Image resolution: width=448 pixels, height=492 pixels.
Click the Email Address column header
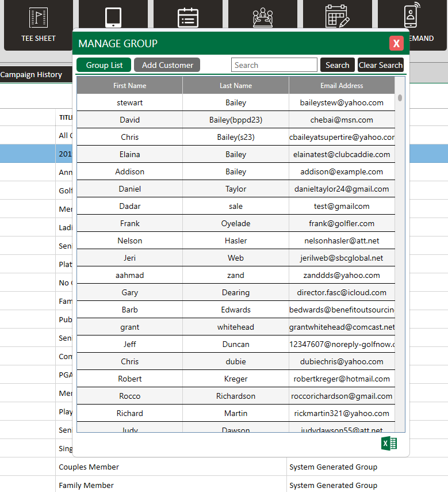pyautogui.click(x=342, y=86)
